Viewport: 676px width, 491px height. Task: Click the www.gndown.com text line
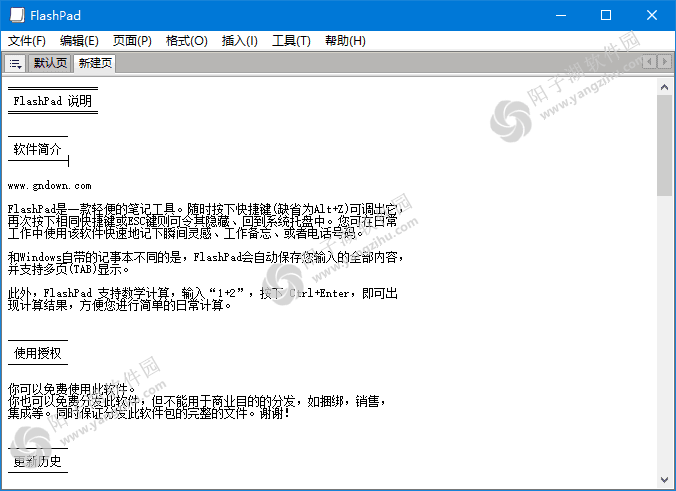point(50,186)
